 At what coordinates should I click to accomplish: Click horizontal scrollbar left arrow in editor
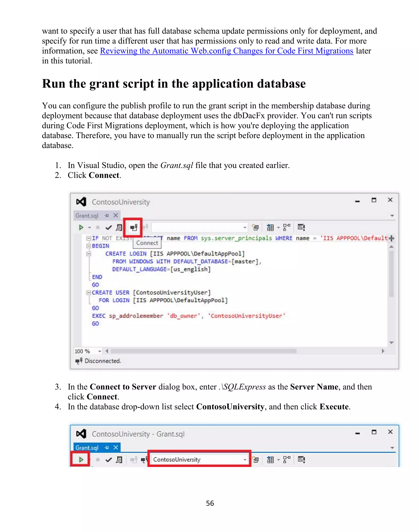[107, 351]
